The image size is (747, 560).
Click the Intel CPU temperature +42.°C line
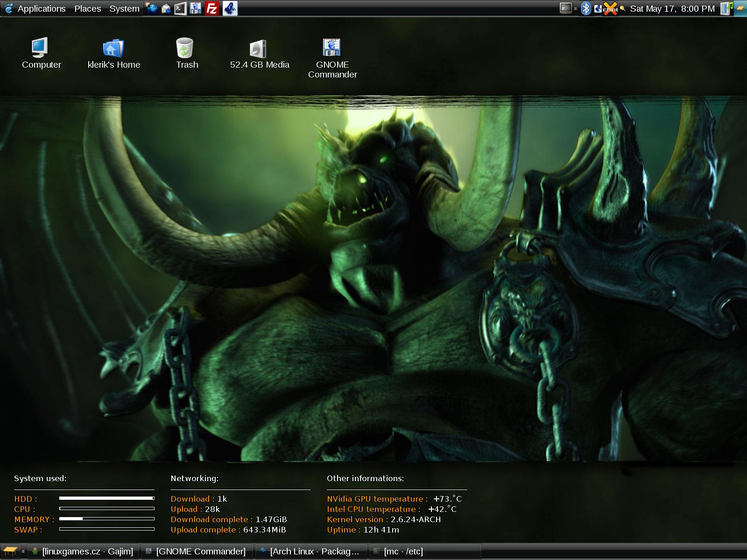(x=392, y=509)
